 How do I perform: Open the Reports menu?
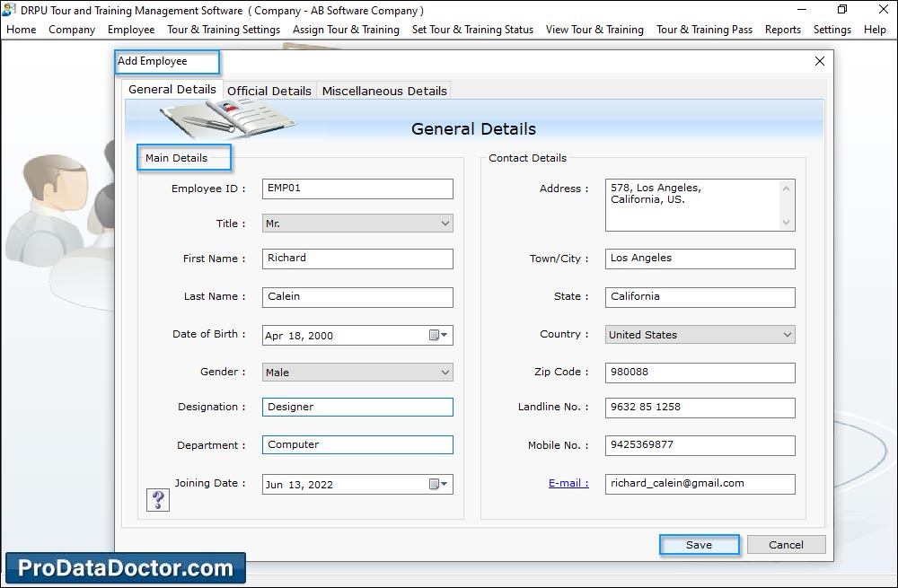coord(783,30)
